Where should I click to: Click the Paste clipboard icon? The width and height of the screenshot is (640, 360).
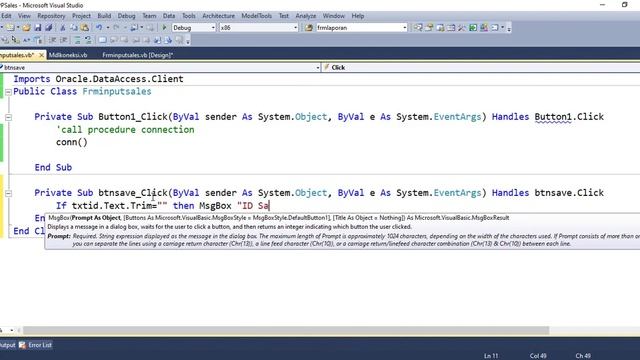pos(84,28)
